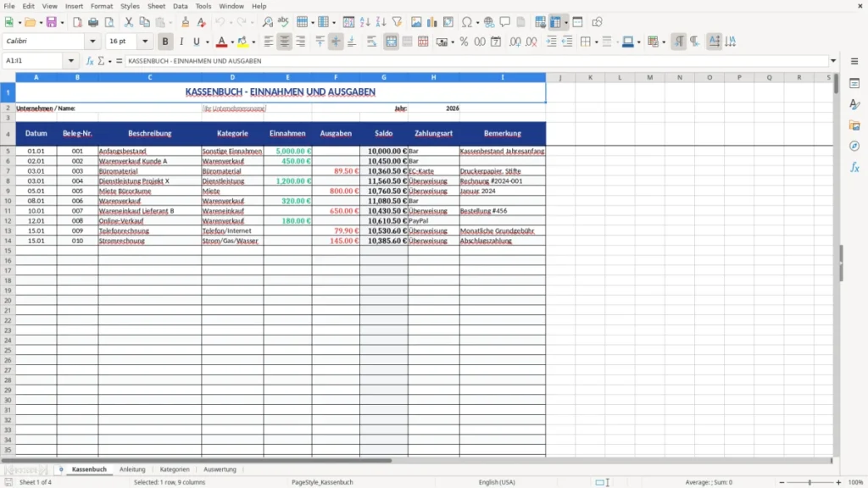Image resolution: width=868 pixels, height=488 pixels.
Task: Toggle Italic formatting
Action: pyautogui.click(x=181, y=42)
